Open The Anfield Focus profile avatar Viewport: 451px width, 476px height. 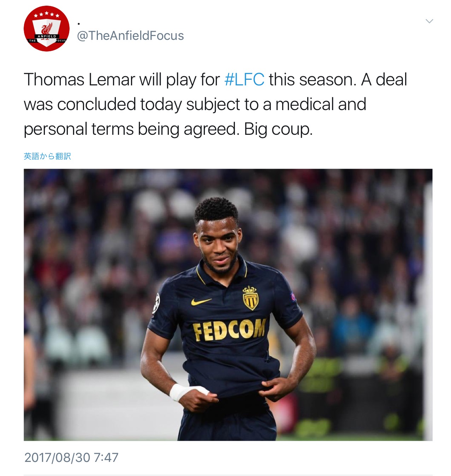(47, 29)
